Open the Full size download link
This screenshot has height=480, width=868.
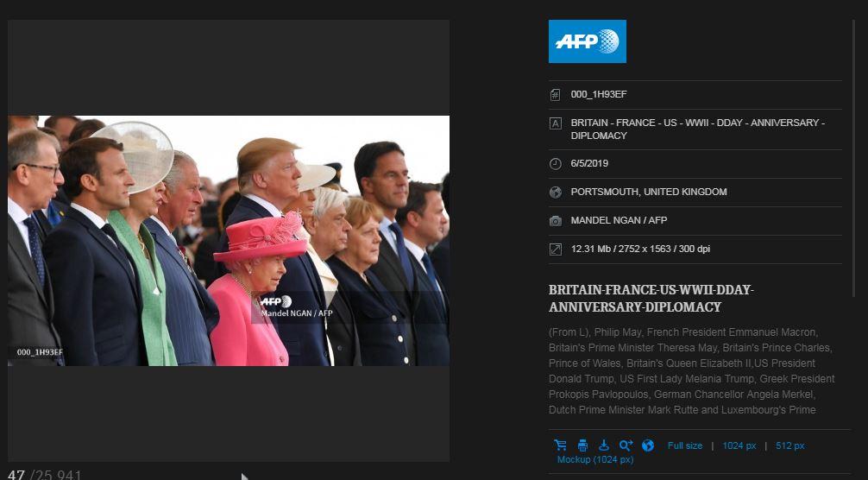(x=685, y=445)
